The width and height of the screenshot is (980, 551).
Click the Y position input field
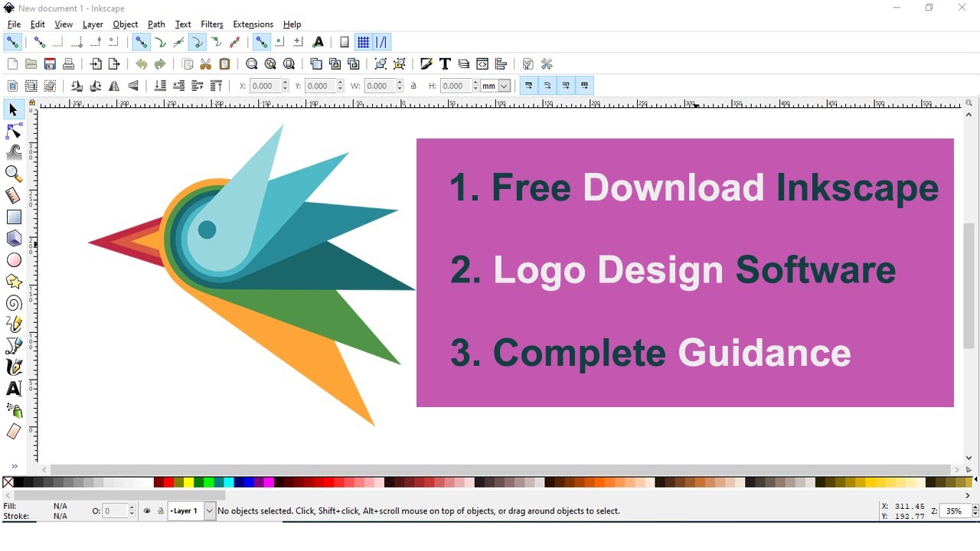tap(321, 86)
